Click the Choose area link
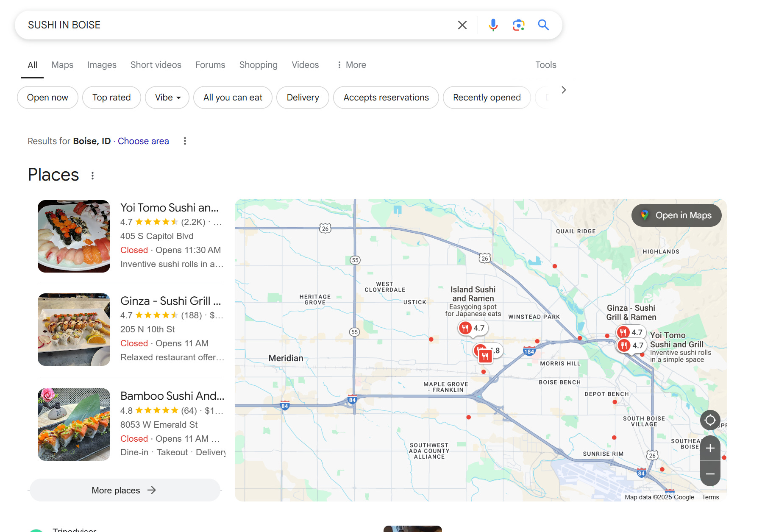Image resolution: width=776 pixels, height=532 pixels. tap(143, 141)
